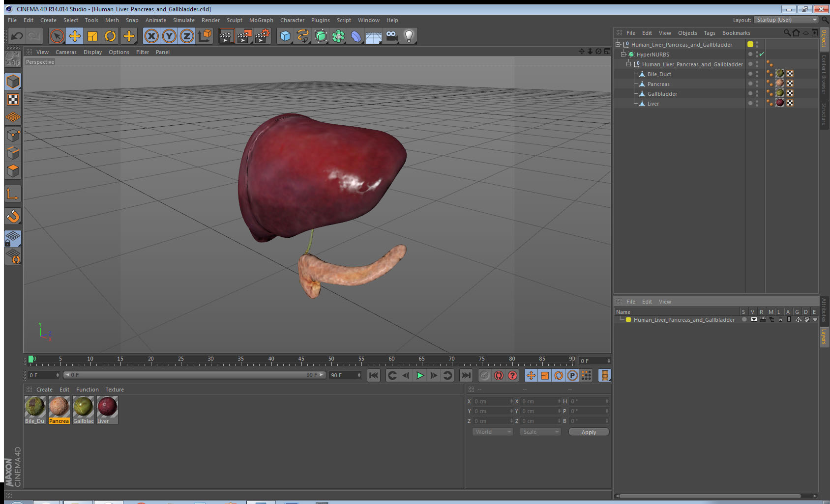
Task: Open the Scale mode dropdown
Action: (540, 432)
